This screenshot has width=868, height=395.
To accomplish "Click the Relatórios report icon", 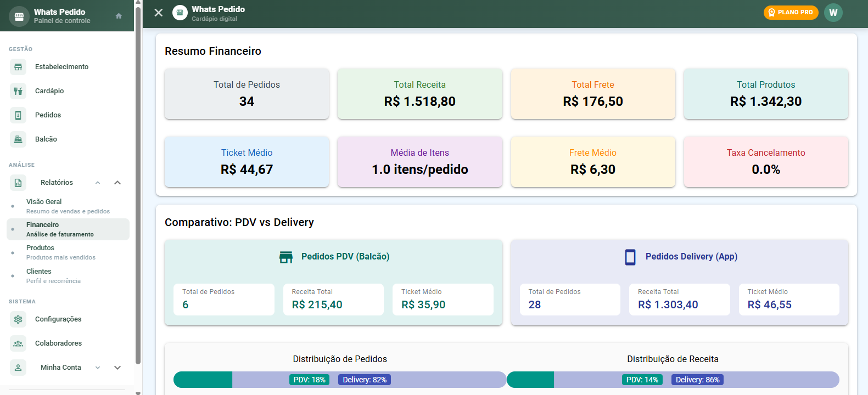I will point(18,183).
